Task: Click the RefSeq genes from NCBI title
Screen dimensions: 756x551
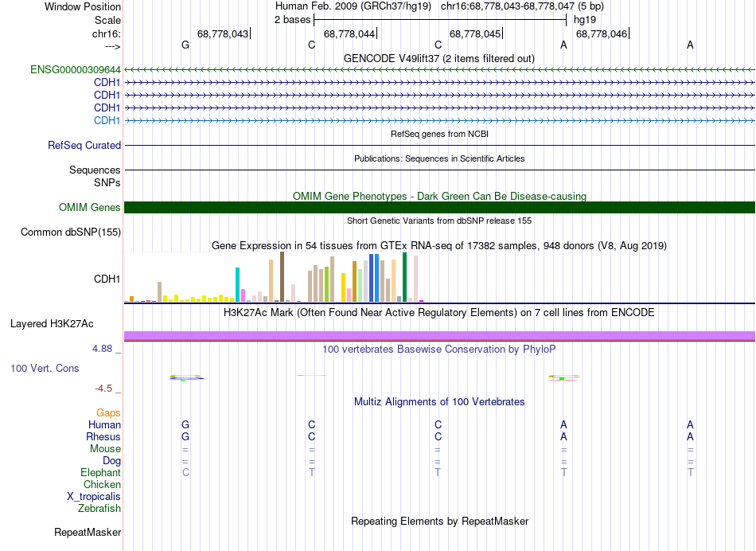Action: 439,134
